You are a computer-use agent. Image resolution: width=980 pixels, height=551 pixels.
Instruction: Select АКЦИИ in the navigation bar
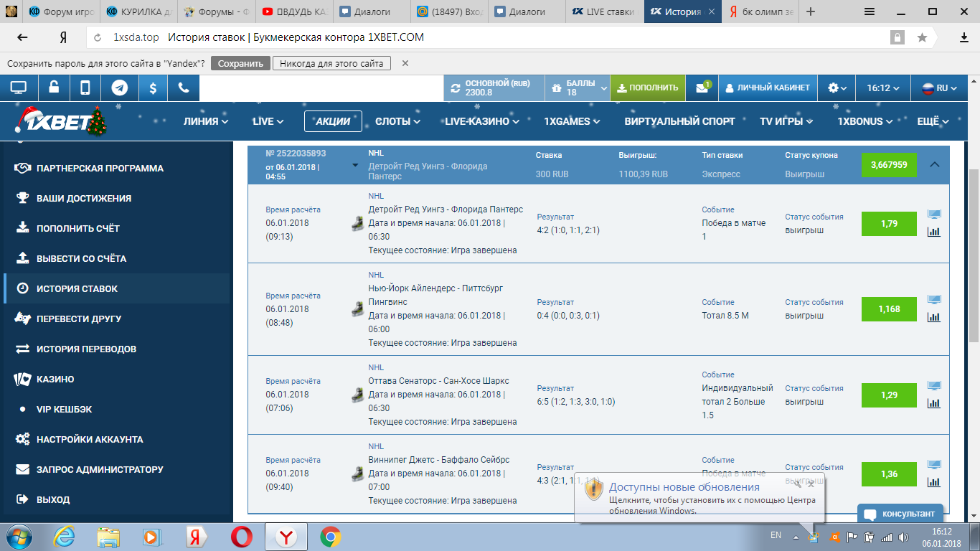pos(333,121)
